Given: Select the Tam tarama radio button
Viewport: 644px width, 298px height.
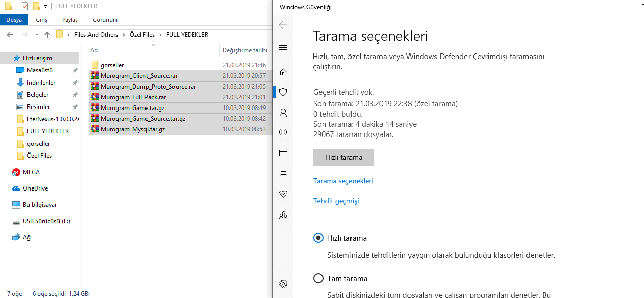Looking at the screenshot, I should pos(318,278).
